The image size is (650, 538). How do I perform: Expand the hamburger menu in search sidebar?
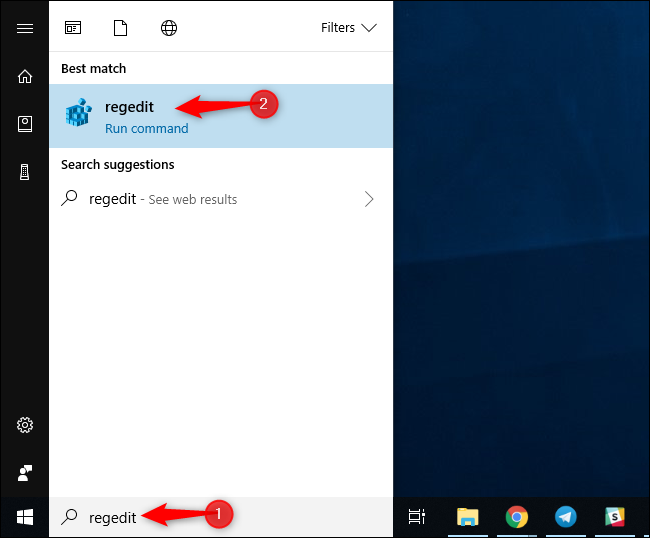tap(25, 28)
